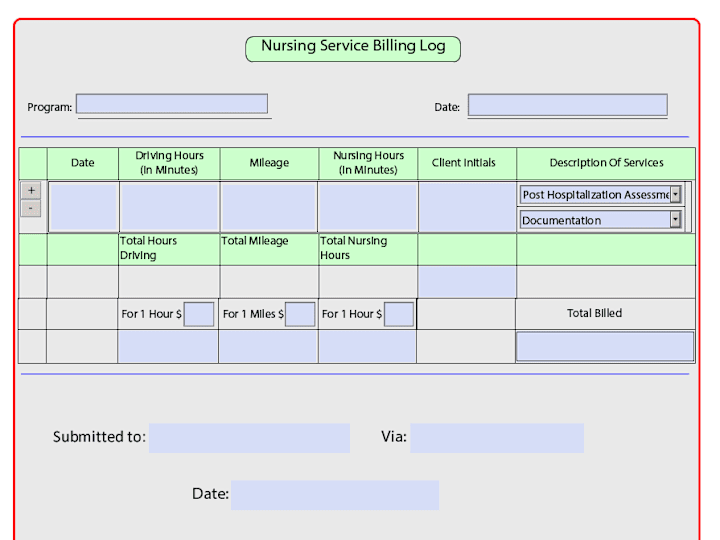Click the Submitted to input field
Viewport: 720px width, 540px height.
(249, 438)
